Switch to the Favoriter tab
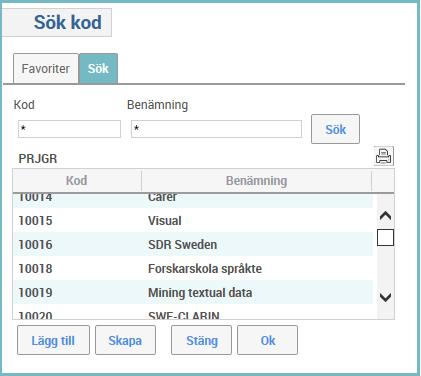 46,69
